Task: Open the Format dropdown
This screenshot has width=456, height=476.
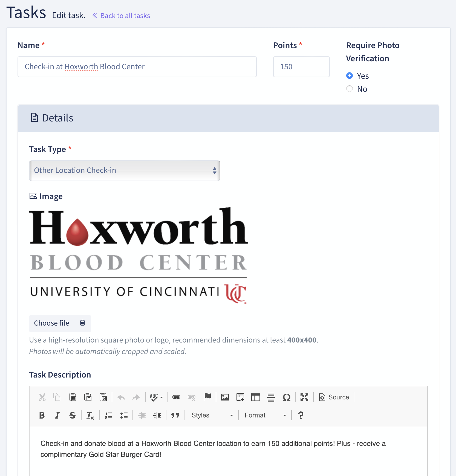Action: tap(265, 415)
